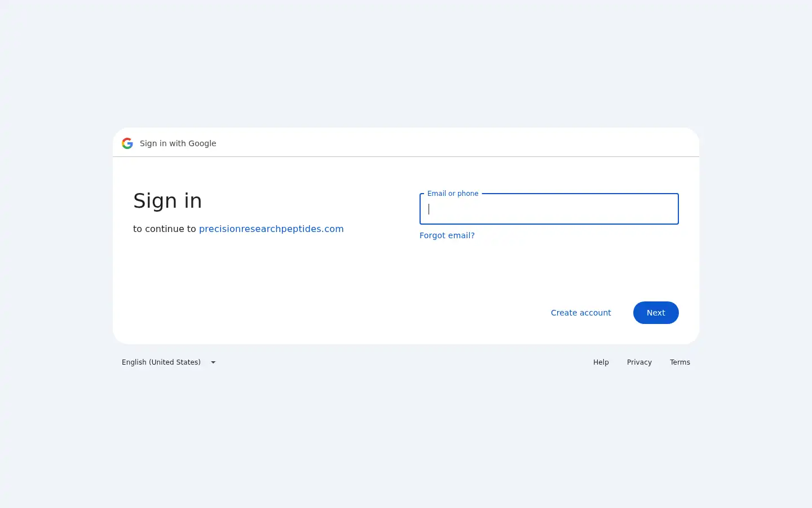Open the Help link
This screenshot has width=812, height=508.
tap(601, 362)
